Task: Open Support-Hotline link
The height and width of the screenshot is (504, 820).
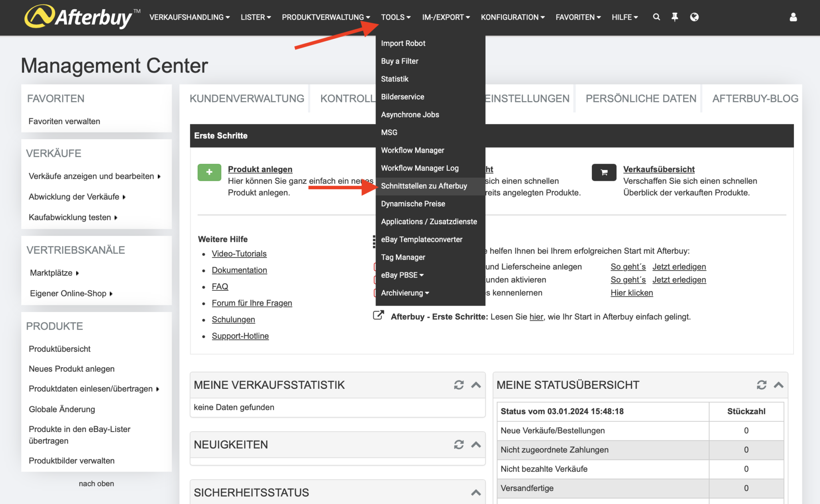Action: tap(240, 336)
